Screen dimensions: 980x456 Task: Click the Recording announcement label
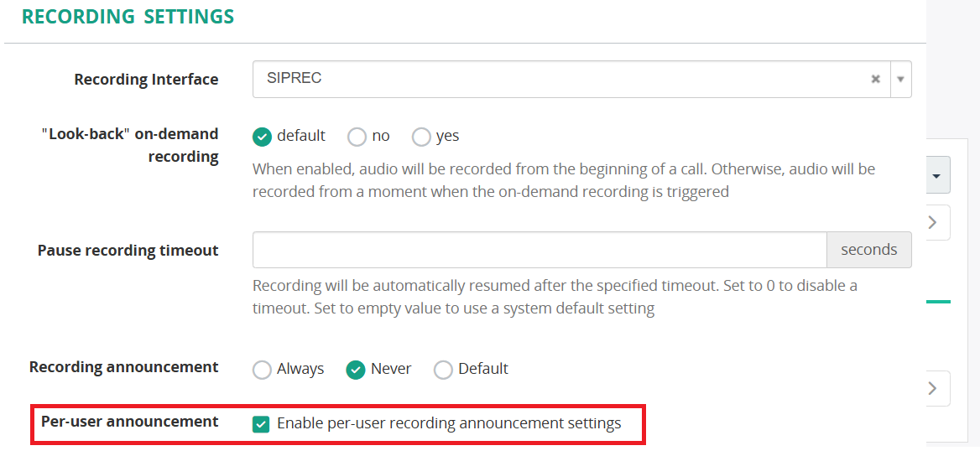(x=123, y=367)
